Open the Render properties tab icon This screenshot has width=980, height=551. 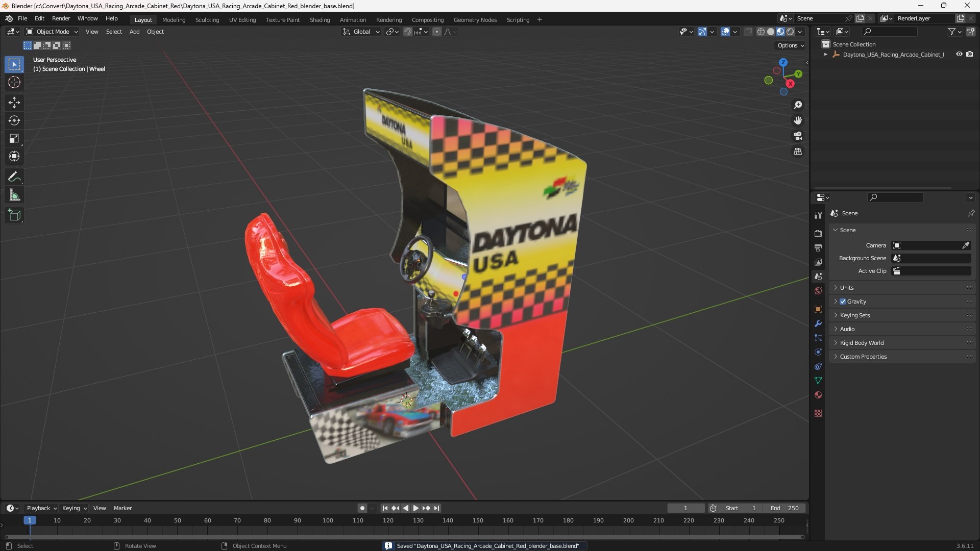pos(818,233)
